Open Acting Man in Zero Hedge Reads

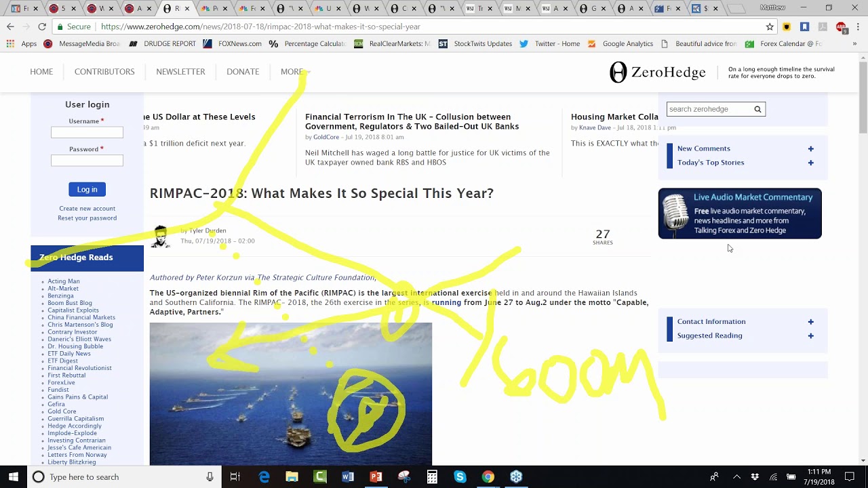point(64,281)
